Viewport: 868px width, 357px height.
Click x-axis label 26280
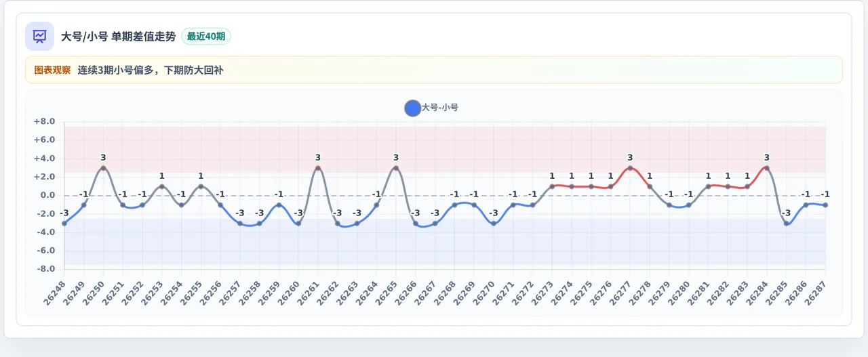pyautogui.click(x=680, y=293)
